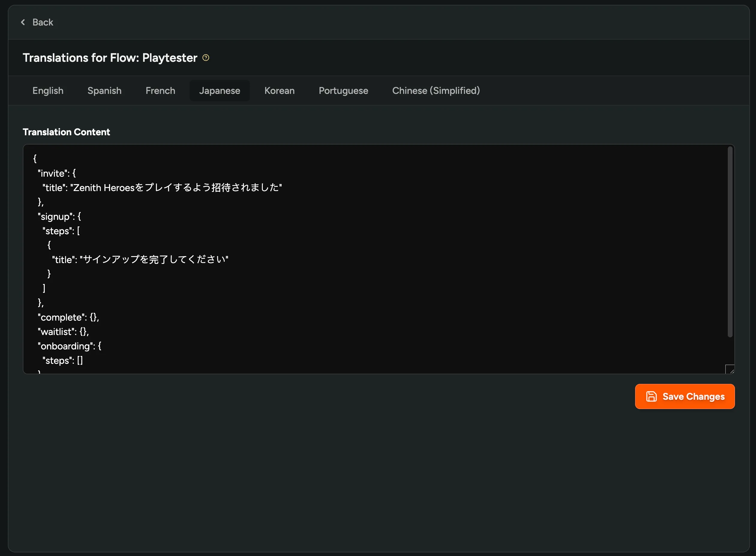This screenshot has width=756, height=556.
Task: Switch to the French tab
Action: tap(160, 91)
